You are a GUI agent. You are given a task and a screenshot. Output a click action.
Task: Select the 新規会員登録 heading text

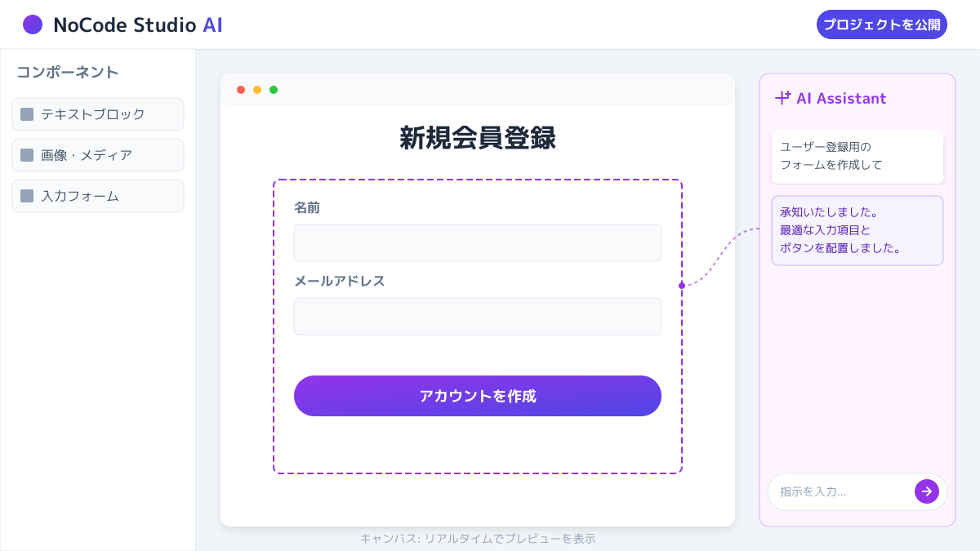(x=478, y=138)
